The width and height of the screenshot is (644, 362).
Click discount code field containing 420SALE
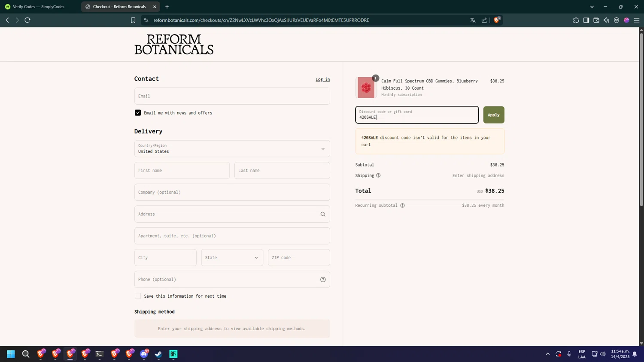[417, 115]
